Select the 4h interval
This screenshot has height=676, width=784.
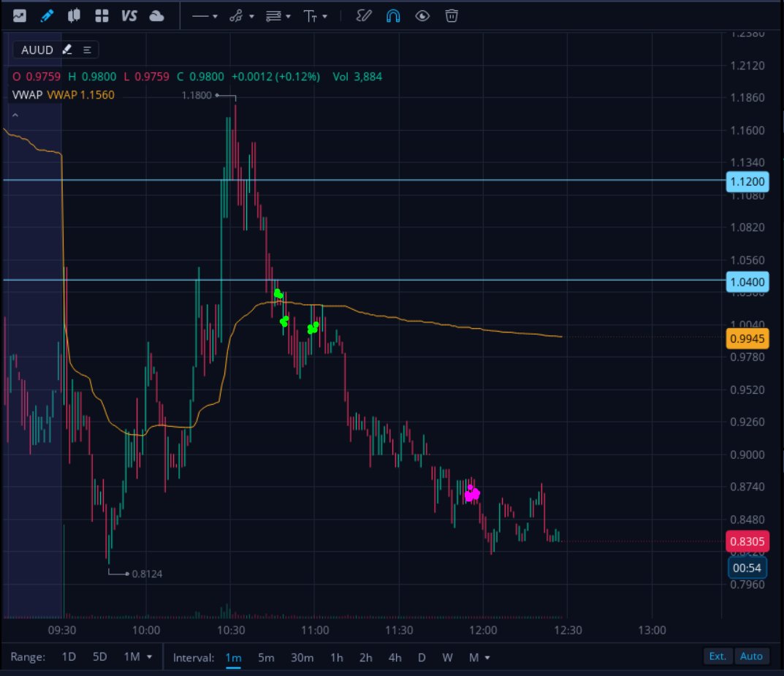pyautogui.click(x=395, y=658)
